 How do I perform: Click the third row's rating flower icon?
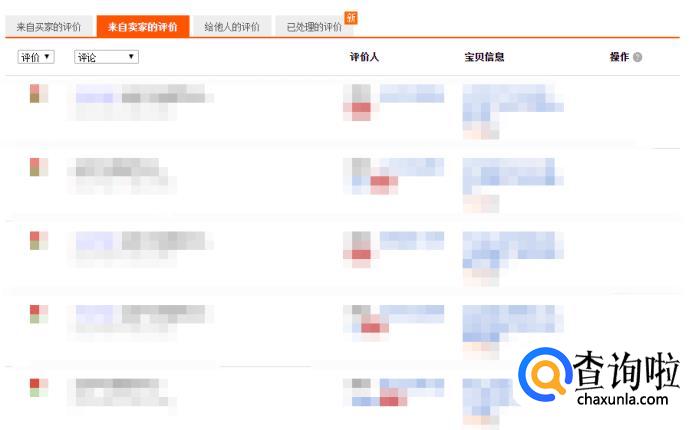click(38, 240)
